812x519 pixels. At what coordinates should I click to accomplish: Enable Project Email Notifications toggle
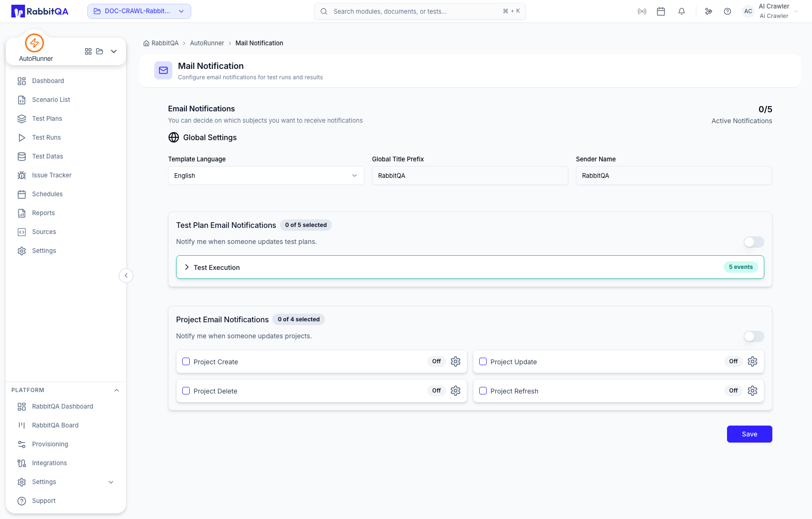(754, 336)
